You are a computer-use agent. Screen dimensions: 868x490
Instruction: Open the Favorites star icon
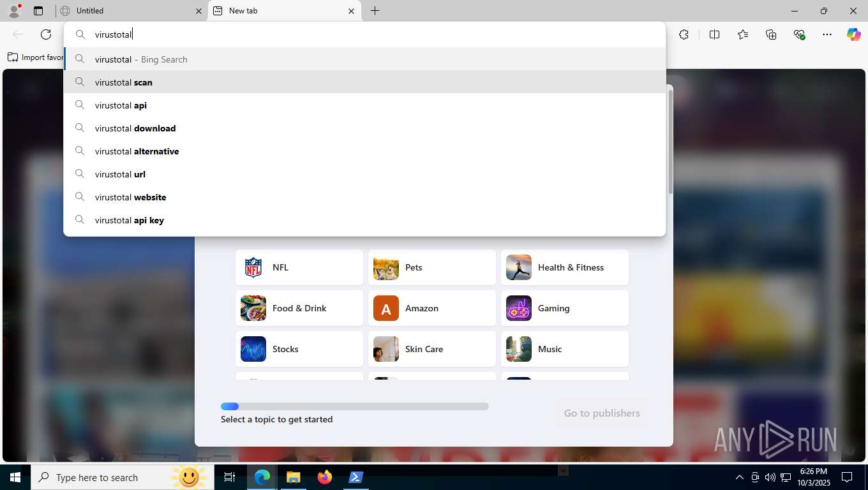[742, 34]
